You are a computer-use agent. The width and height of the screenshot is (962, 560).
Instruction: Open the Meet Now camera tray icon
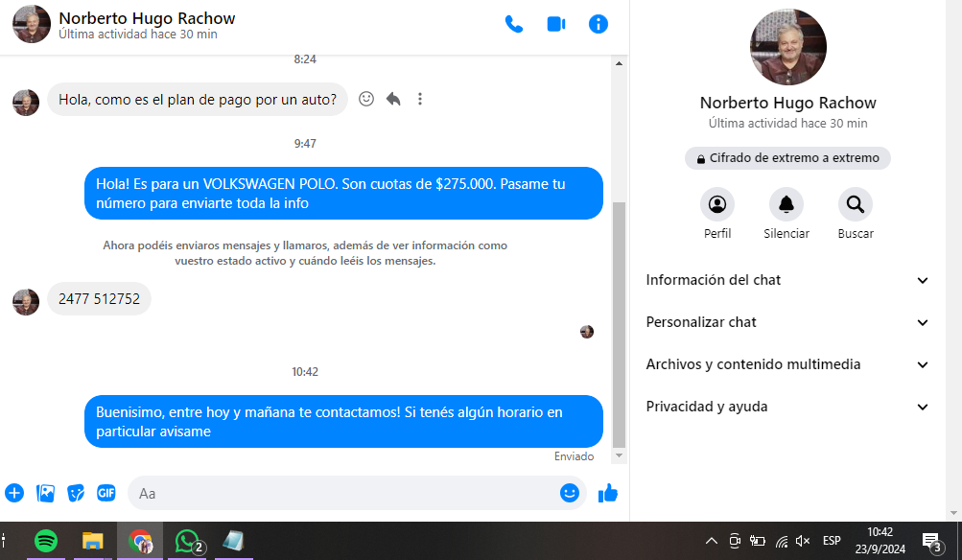point(735,541)
